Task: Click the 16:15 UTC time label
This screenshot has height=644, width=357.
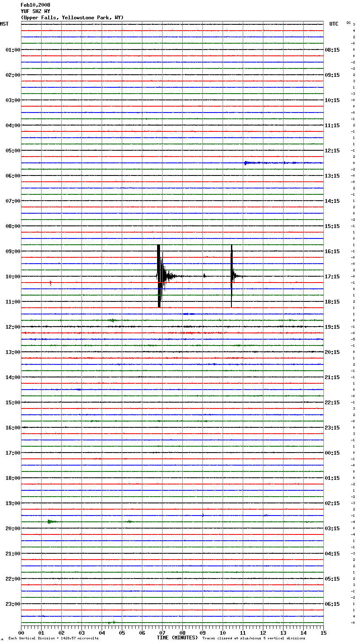Action: (x=332, y=251)
